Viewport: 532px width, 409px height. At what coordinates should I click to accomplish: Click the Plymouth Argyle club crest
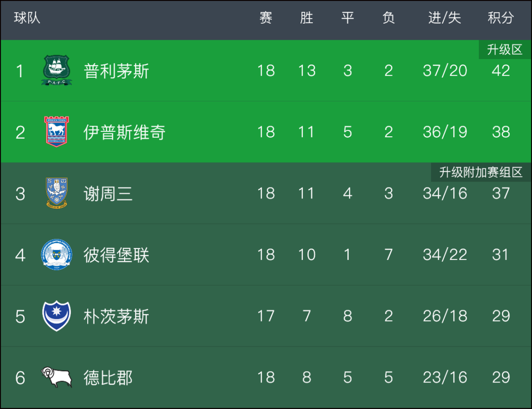point(56,70)
